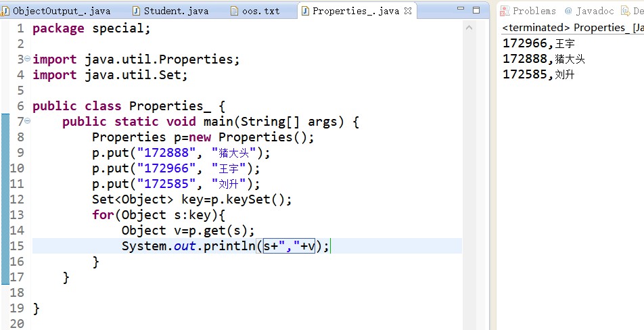Click 'Set<Object>' on line 12
Viewport: 644px width, 330px height.
pos(133,199)
